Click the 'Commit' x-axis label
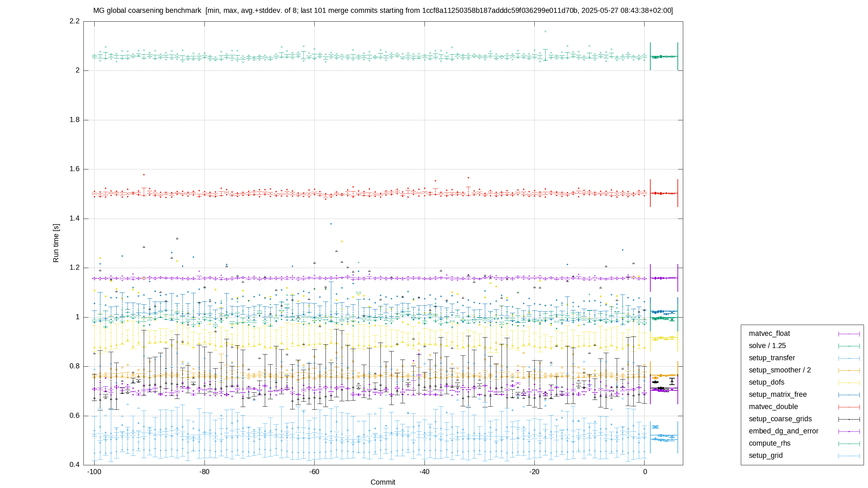The image size is (868, 488). pyautogui.click(x=383, y=482)
